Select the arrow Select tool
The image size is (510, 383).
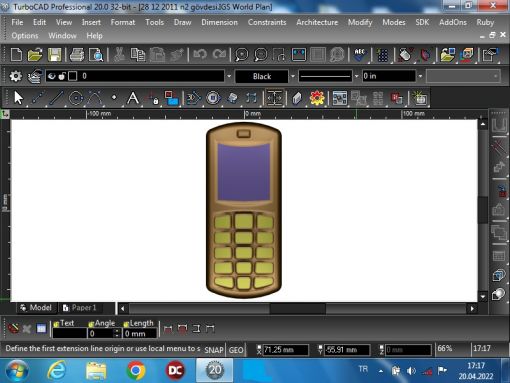18,98
